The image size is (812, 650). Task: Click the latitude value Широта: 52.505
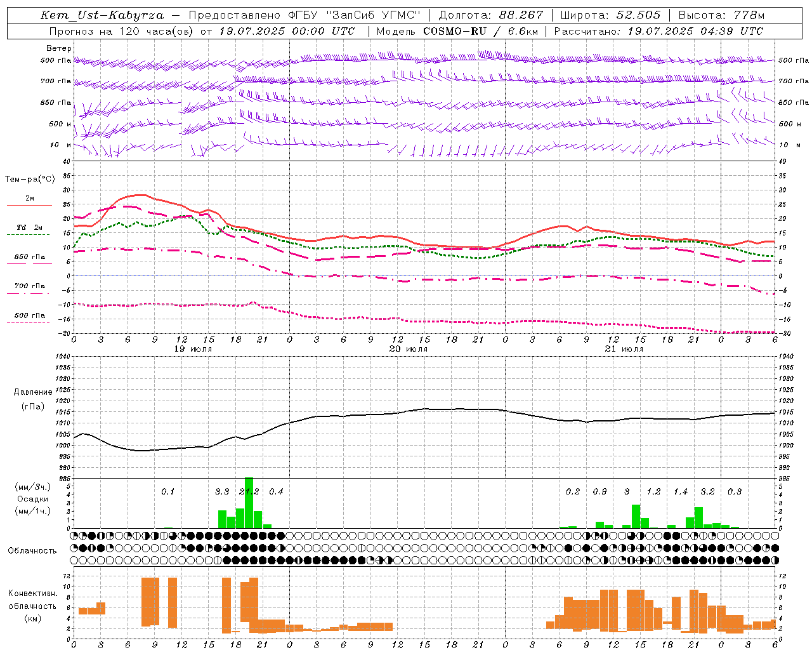(x=610, y=15)
